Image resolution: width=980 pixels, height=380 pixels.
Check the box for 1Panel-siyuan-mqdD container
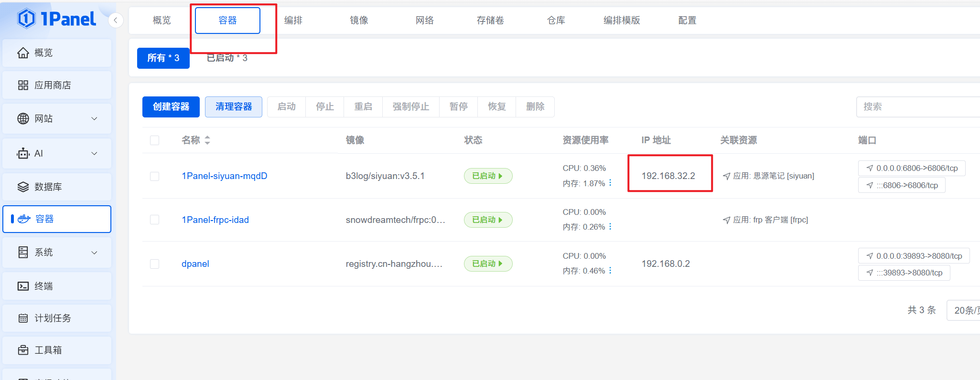point(154,176)
